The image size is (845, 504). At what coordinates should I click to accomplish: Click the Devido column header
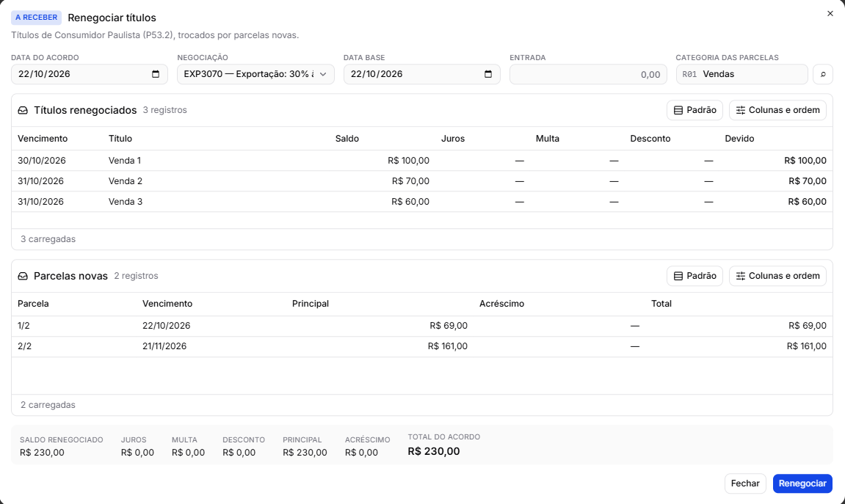pos(739,139)
